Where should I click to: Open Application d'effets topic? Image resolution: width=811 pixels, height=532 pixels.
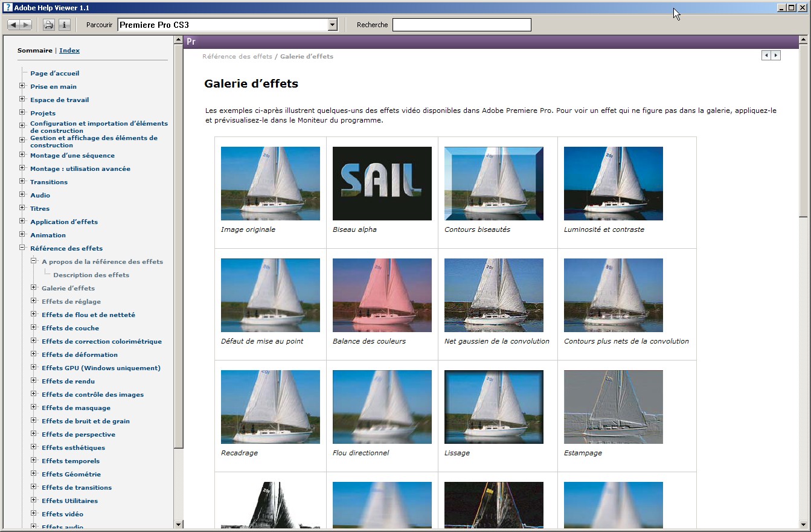pyautogui.click(x=64, y=222)
